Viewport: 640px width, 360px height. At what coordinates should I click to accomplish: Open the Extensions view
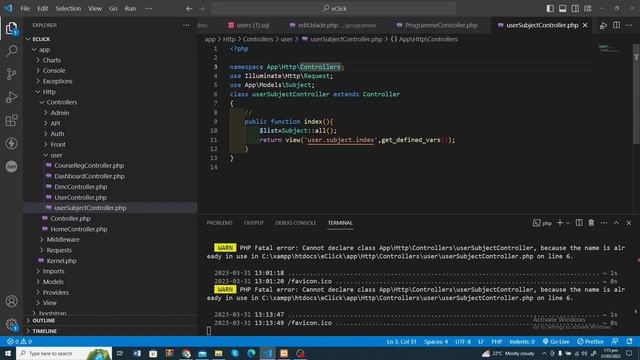click(x=11, y=120)
